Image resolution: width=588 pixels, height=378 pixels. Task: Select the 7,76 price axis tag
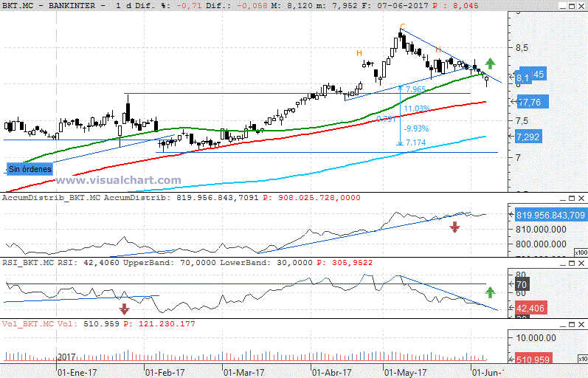point(533,102)
